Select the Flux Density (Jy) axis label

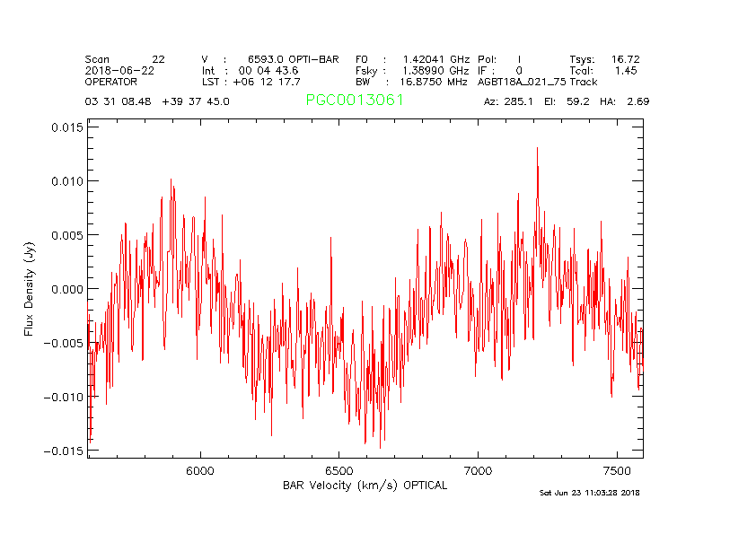point(29,289)
